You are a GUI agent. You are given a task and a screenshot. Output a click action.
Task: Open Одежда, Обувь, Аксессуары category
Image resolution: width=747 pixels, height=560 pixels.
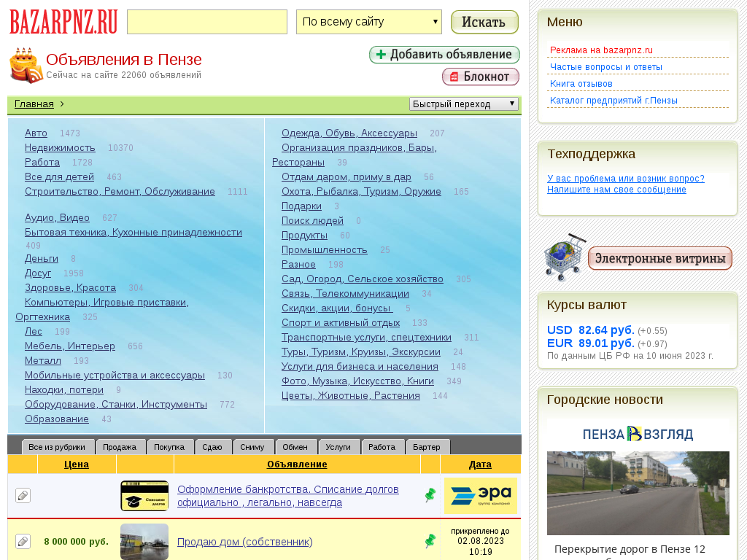pyautogui.click(x=349, y=133)
